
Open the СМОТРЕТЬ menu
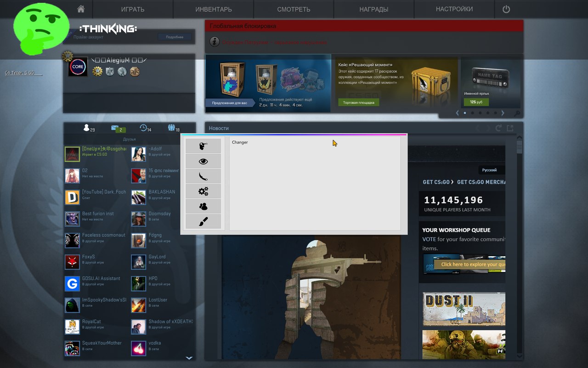click(x=294, y=9)
